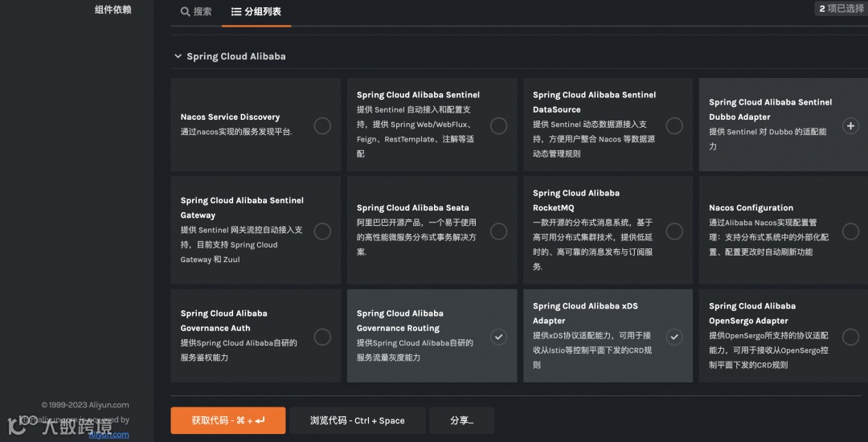This screenshot has height=442, width=868.
Task: Open the 分组列表 tab
Action: 256,11
